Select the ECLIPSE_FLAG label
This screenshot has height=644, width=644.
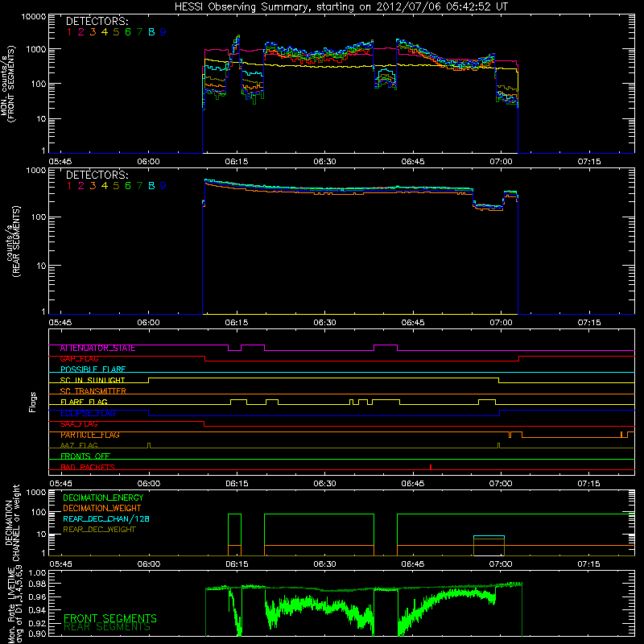88,413
